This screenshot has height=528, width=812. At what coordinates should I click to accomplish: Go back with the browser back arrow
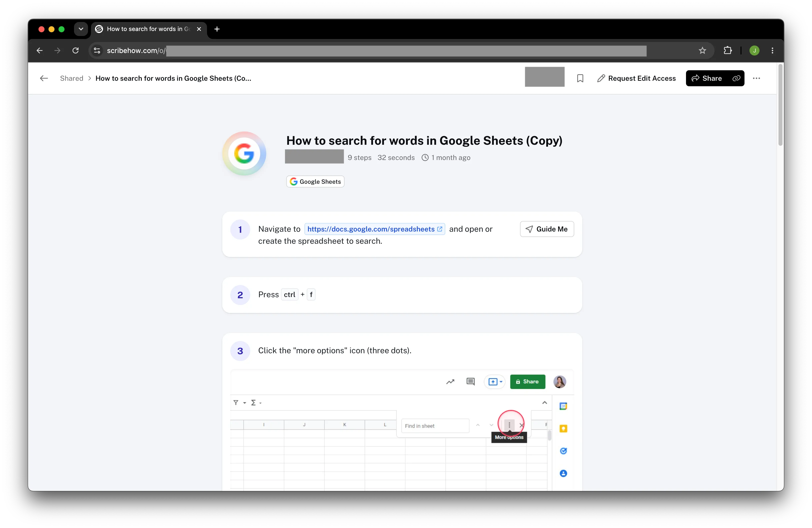click(x=39, y=50)
